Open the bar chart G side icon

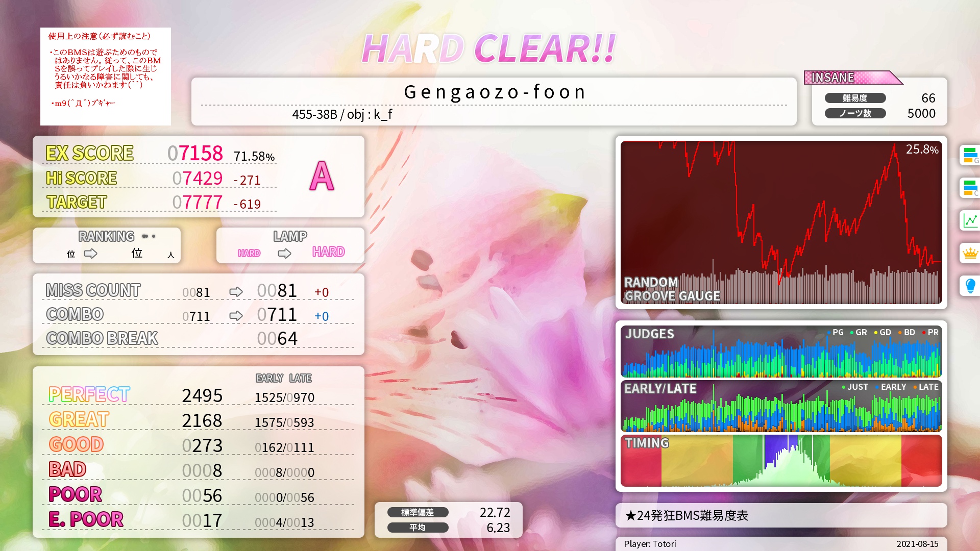pyautogui.click(x=970, y=155)
